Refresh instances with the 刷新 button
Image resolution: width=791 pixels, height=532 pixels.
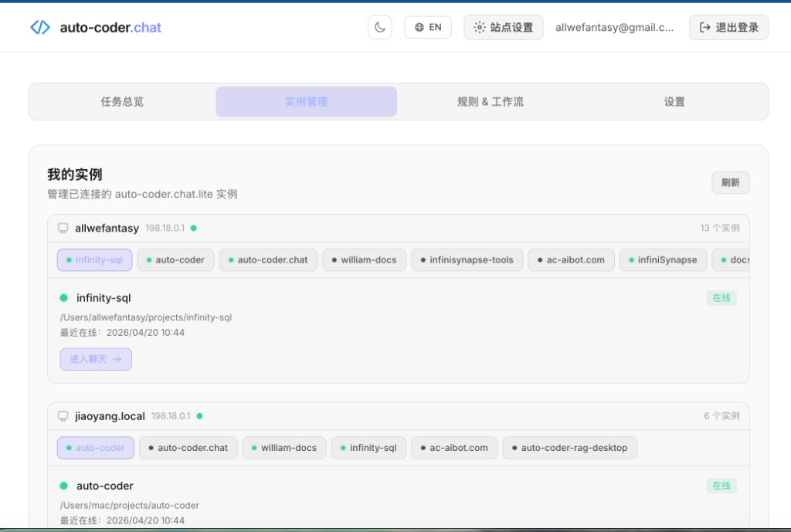coord(731,182)
